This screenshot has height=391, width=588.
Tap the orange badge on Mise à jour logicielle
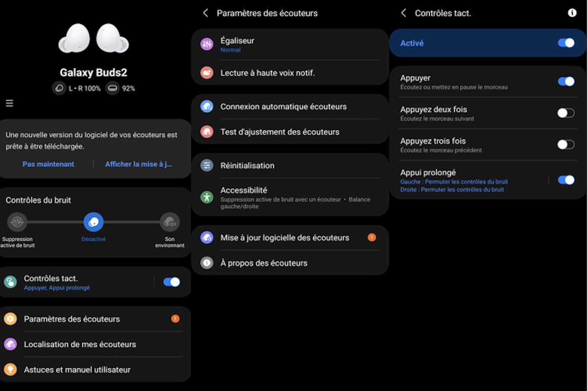(x=372, y=237)
